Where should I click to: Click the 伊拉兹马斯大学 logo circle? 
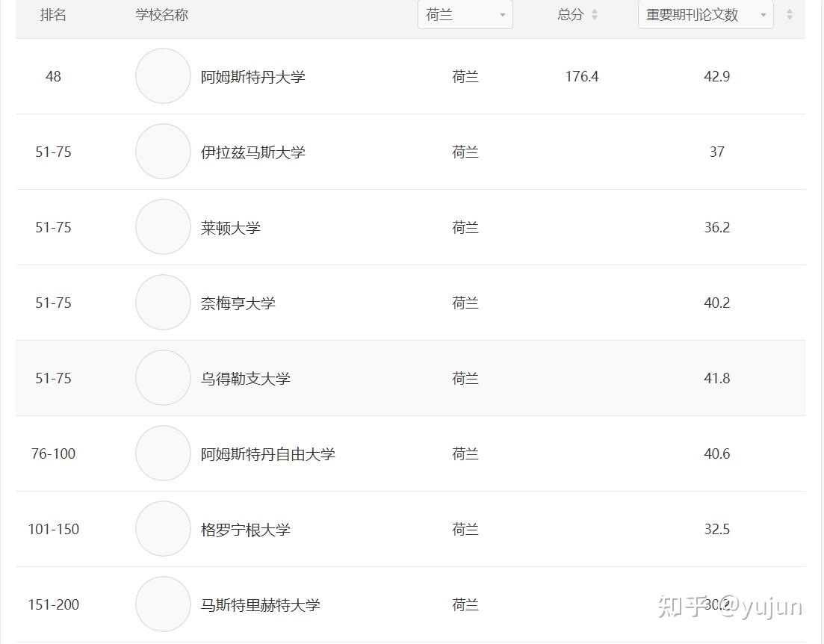[x=163, y=152]
